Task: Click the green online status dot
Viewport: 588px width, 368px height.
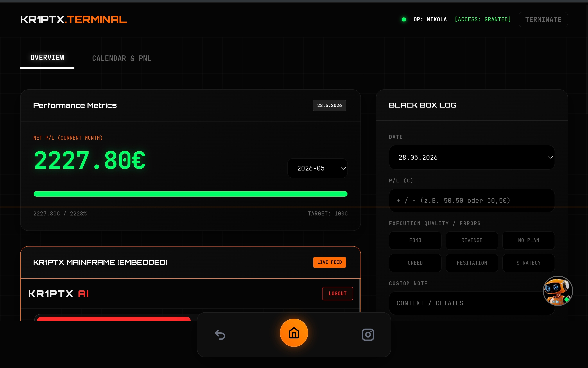Action: click(x=404, y=19)
